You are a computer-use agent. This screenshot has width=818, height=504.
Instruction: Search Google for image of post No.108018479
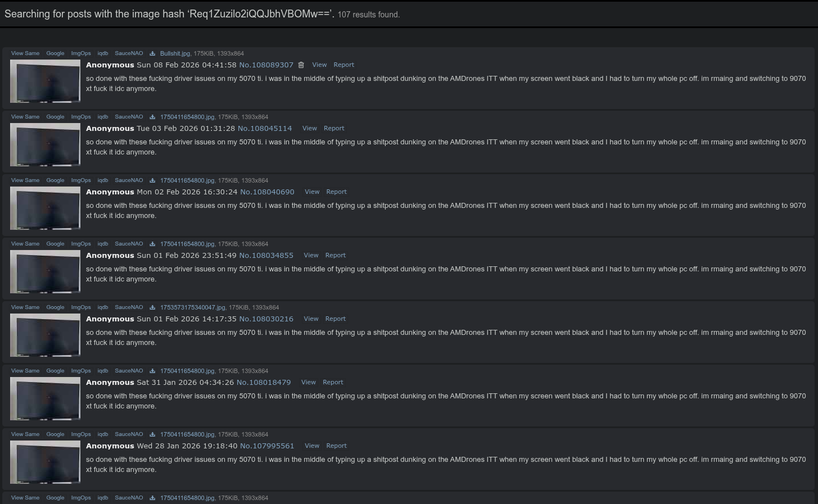55,371
